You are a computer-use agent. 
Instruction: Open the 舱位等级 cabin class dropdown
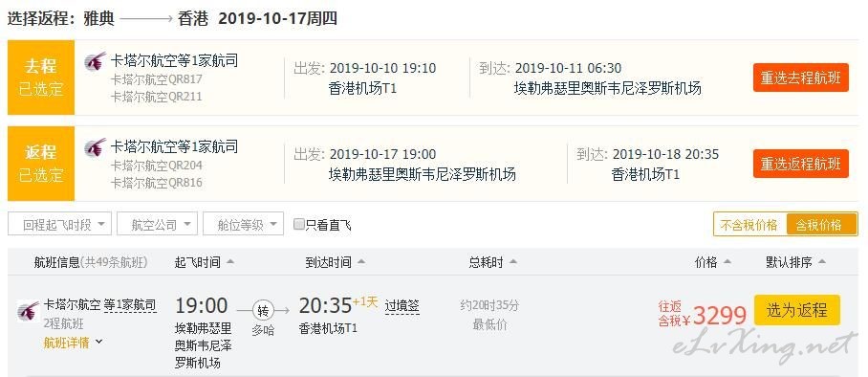tap(243, 224)
